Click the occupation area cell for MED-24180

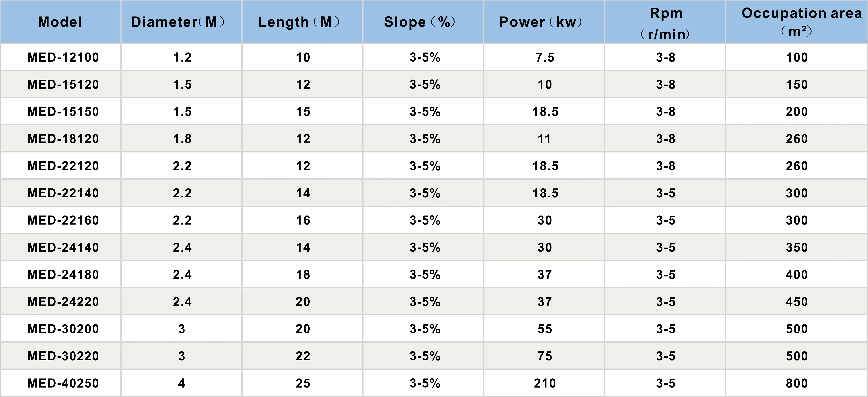(x=797, y=275)
